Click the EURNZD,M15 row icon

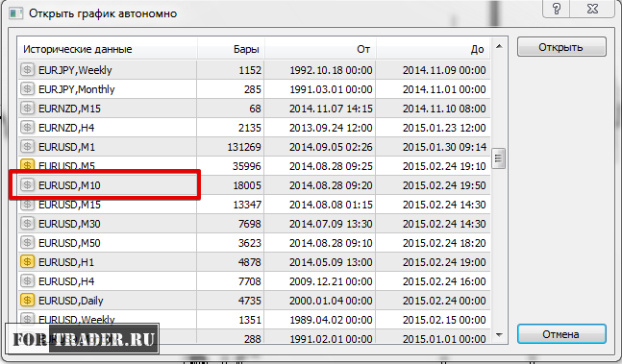click(27, 109)
